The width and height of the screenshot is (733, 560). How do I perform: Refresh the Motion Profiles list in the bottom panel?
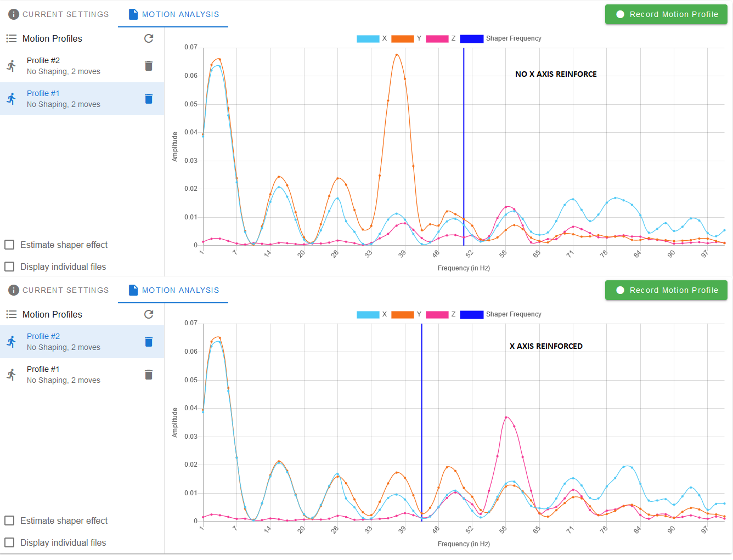[149, 314]
